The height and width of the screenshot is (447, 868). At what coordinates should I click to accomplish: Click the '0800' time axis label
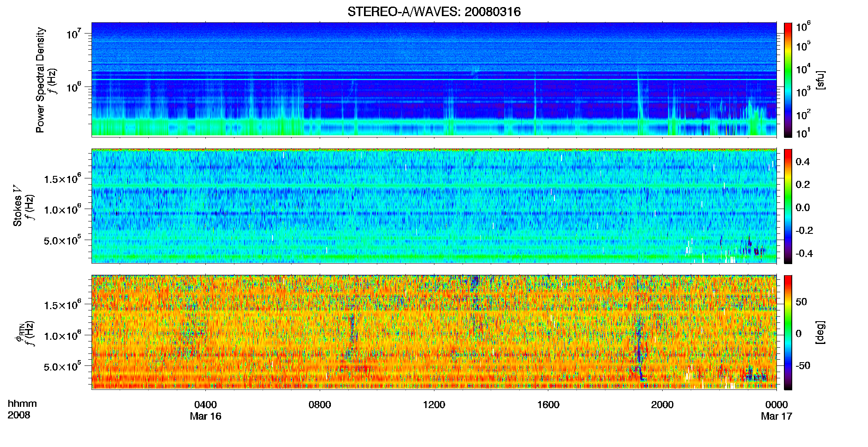pyautogui.click(x=320, y=405)
